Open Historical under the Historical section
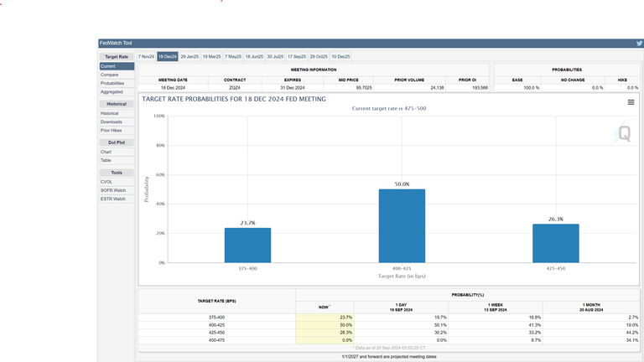Screen dimensions: 644x362 (x=110, y=113)
